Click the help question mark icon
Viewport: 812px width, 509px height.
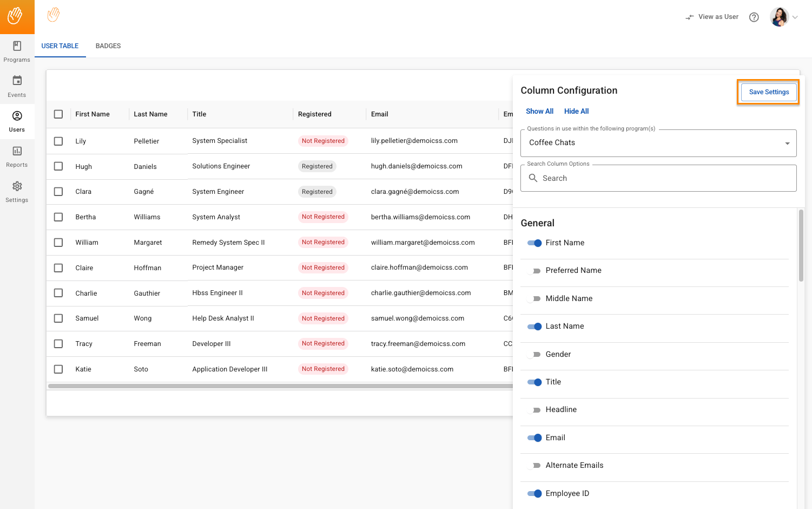coord(754,17)
